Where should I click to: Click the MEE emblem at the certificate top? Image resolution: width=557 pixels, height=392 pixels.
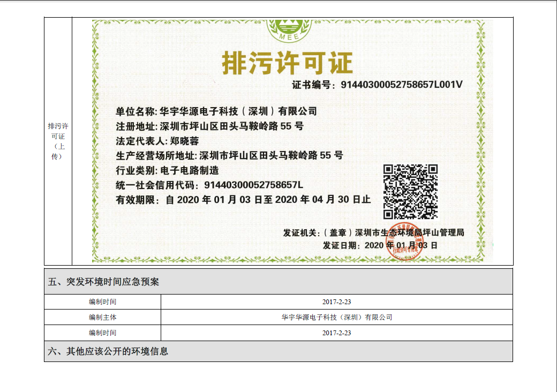(x=289, y=31)
